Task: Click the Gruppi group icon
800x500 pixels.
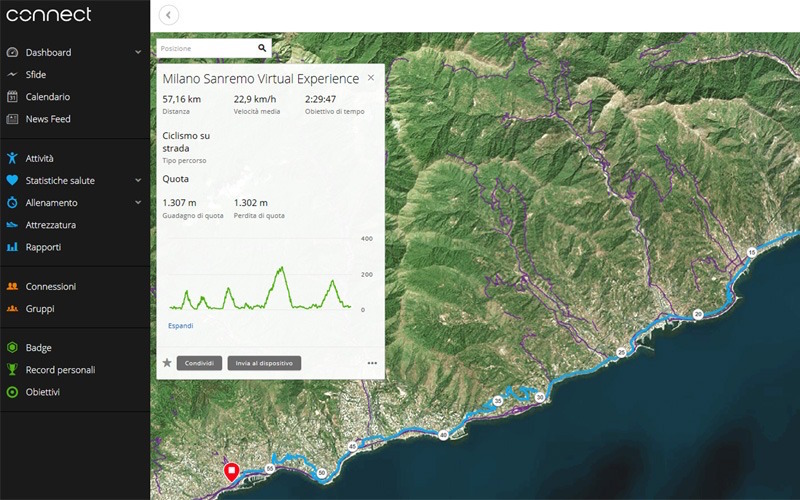Action: tap(12, 309)
